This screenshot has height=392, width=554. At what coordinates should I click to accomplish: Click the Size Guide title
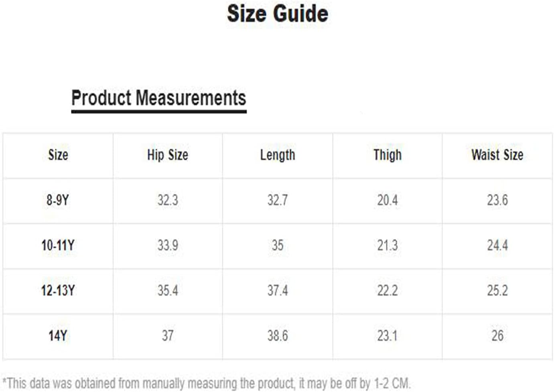[278, 14]
